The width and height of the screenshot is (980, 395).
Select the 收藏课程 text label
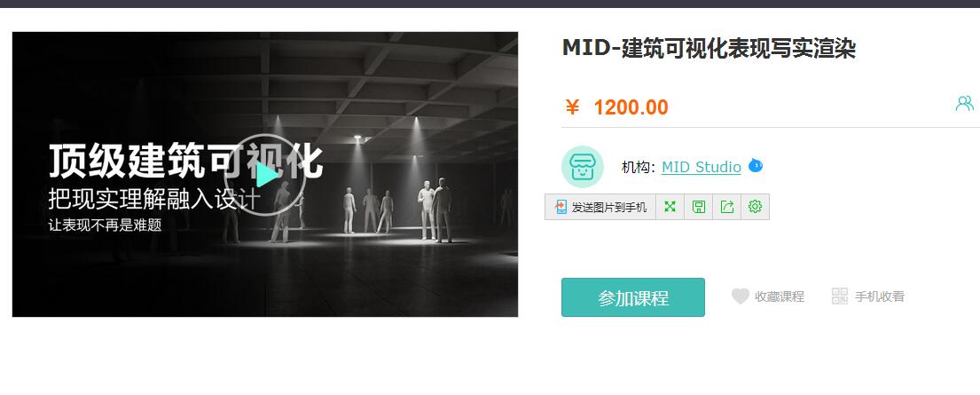click(780, 296)
